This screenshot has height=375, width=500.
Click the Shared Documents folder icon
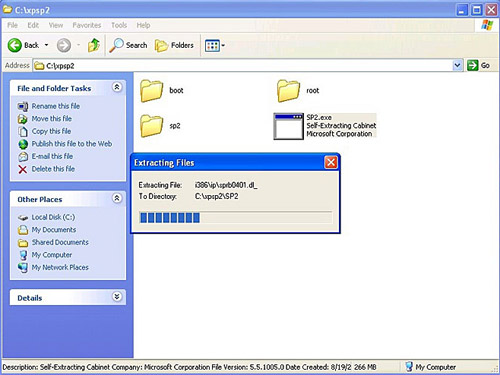tap(23, 243)
